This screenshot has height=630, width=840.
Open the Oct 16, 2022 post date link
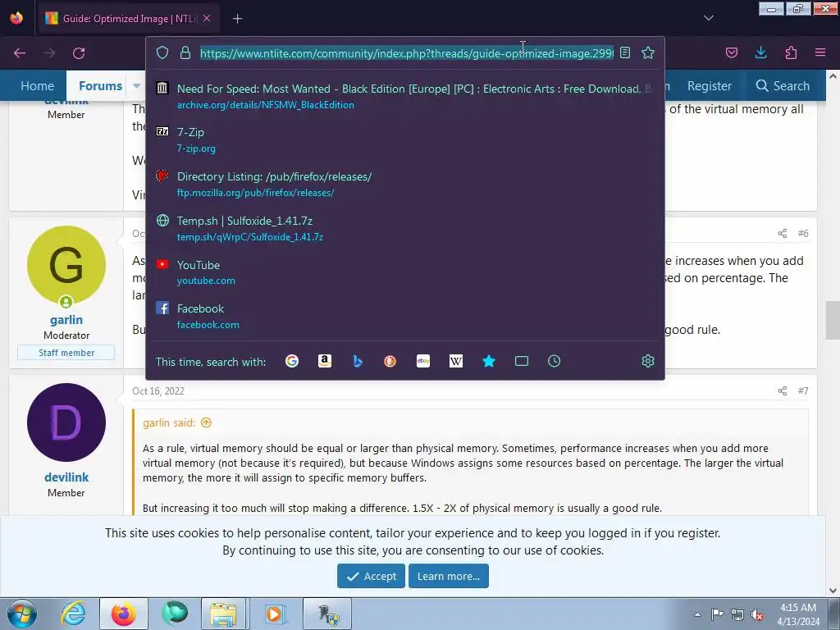(158, 391)
